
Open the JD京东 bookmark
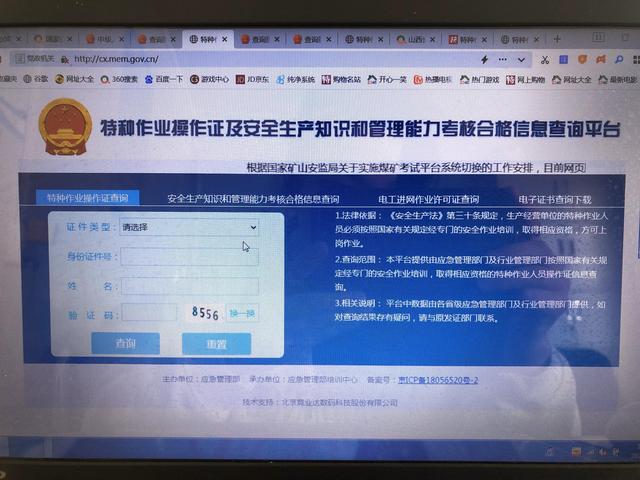pos(252,79)
